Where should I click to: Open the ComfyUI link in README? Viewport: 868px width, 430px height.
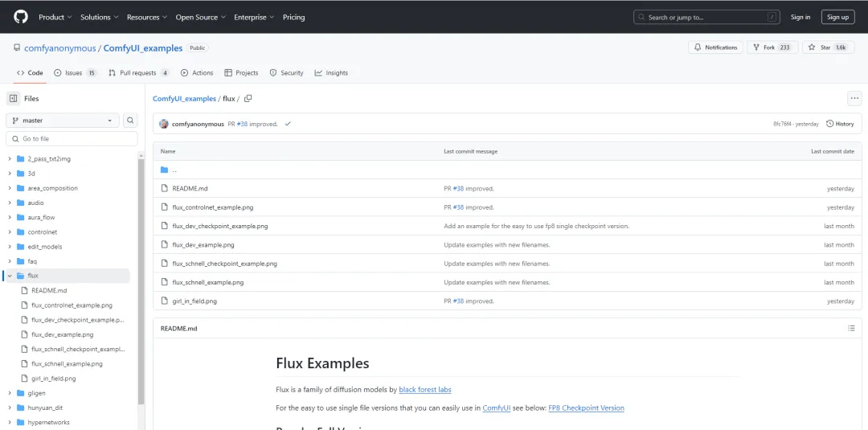497,407
